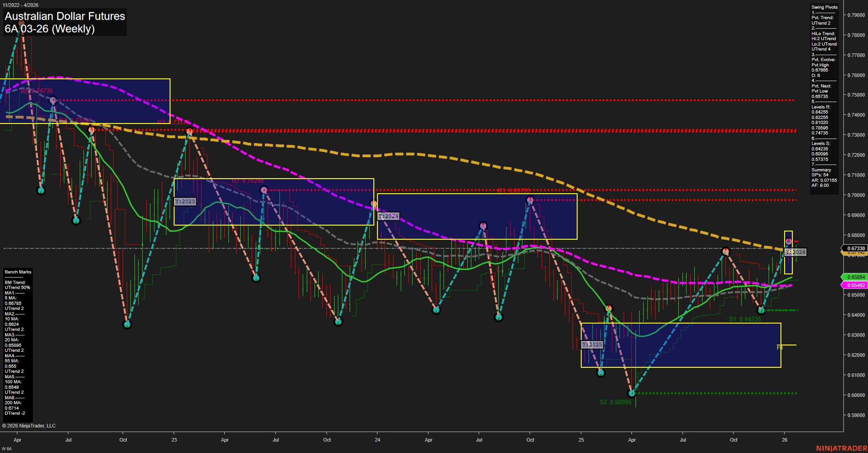
Task: Click the © 2026 NinjaTrader, LLC copyright text
Action: [x=29, y=425]
